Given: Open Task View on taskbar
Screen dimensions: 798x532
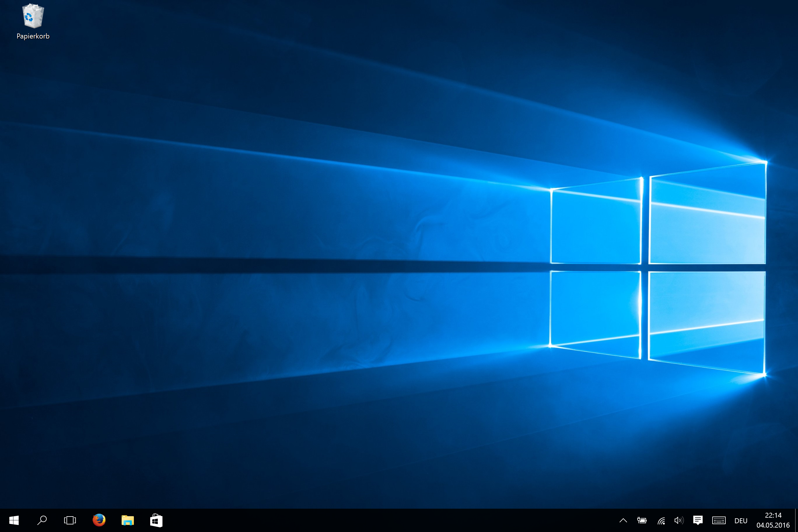Looking at the screenshot, I should tap(70, 520).
